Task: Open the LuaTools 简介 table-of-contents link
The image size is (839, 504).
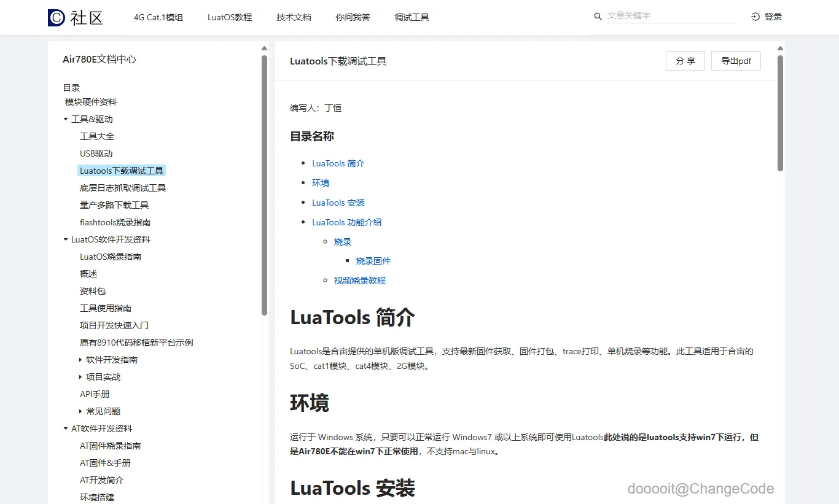Action: coord(338,163)
